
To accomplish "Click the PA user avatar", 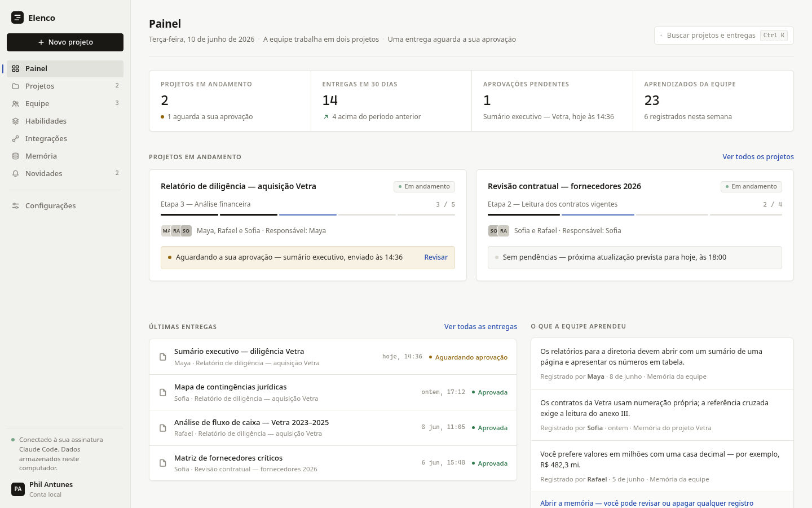I will [x=18, y=489].
